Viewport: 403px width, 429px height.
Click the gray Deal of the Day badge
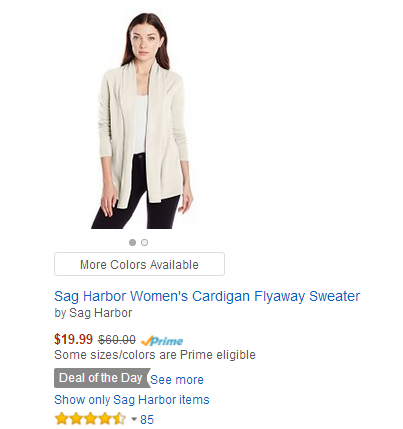[102, 378]
